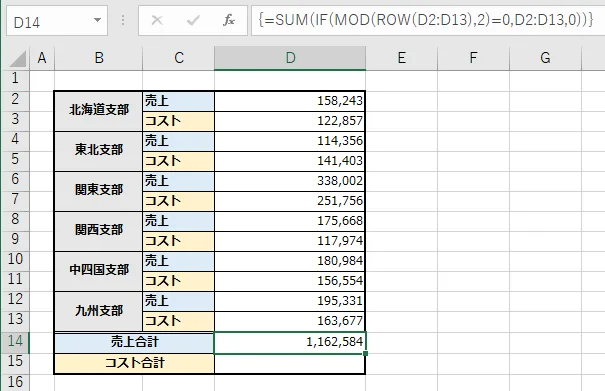Select row 2 header
This screenshot has height=391, width=605.
pos(15,100)
